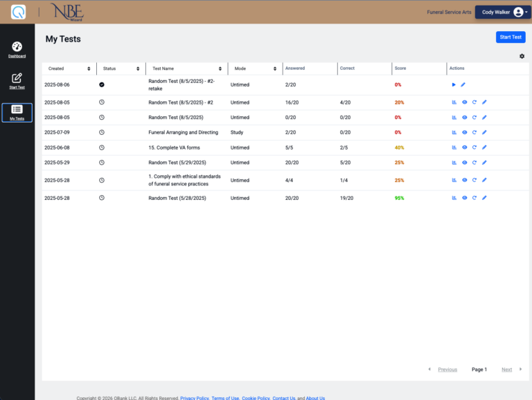The height and width of the screenshot is (400, 532).
Task: View stats for Random Test (8/5/2025) - #2
Action: 454,102
